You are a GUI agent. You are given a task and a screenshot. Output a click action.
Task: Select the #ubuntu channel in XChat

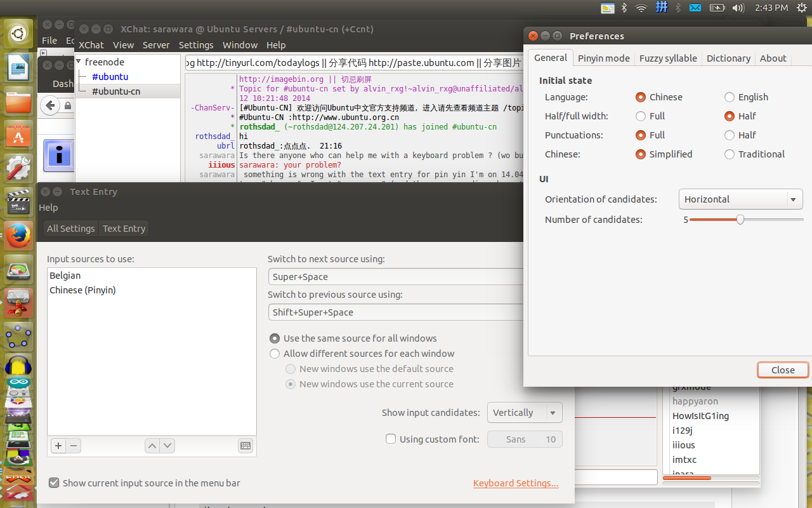110,77
